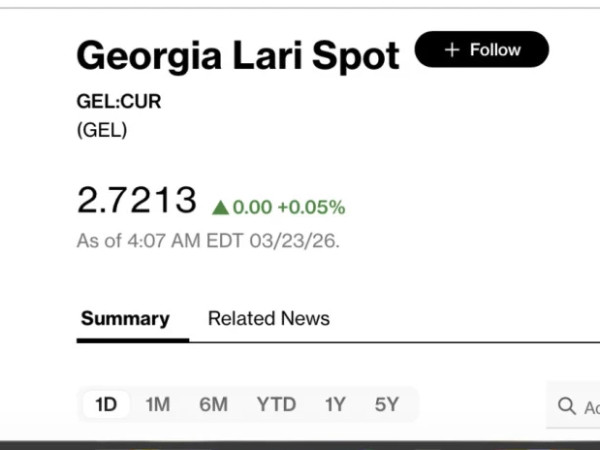This screenshot has width=600, height=450.
Task: Switch chart to 6M range
Action: [x=213, y=405]
